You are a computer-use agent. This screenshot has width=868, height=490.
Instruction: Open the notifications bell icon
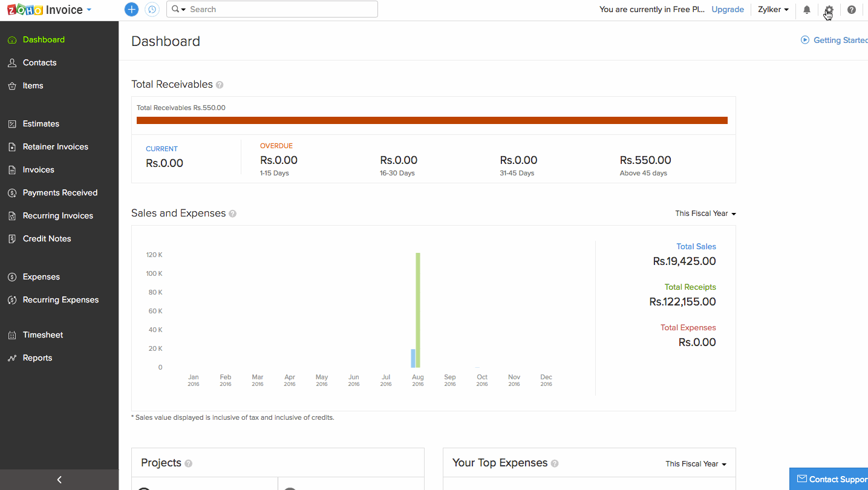[806, 10]
